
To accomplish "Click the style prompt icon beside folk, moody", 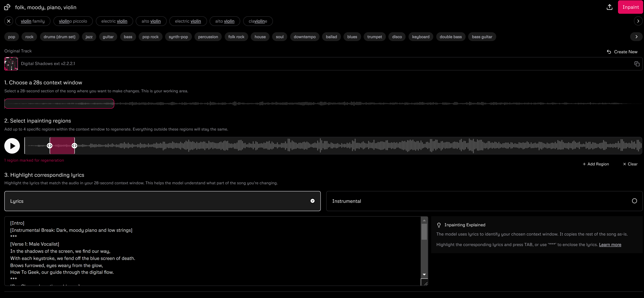I will [7, 7].
